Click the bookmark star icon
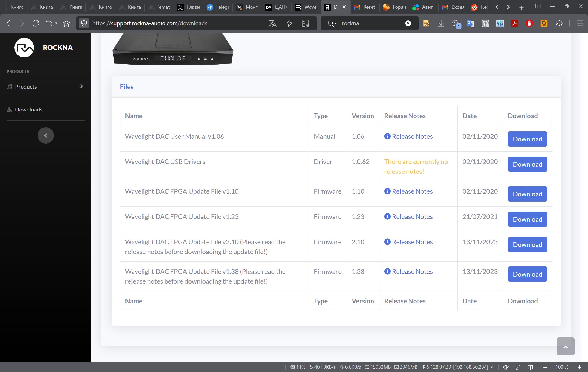This screenshot has height=372, width=588. coord(66,23)
